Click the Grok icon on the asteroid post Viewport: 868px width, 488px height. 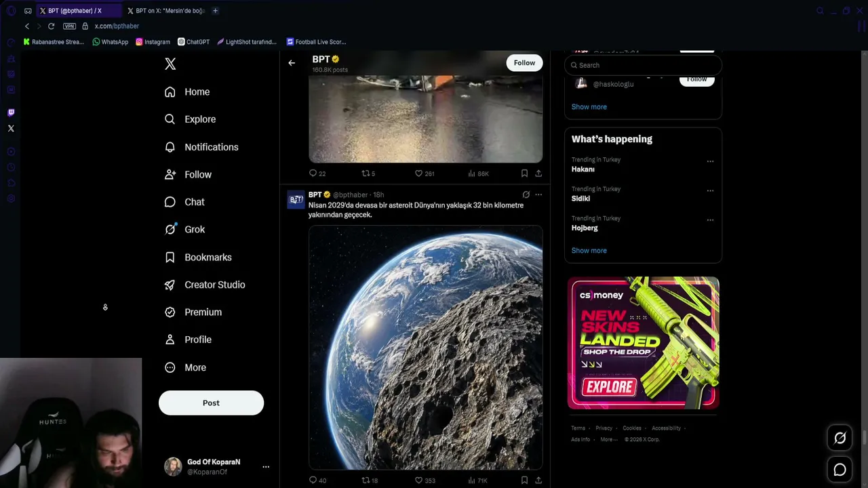click(x=526, y=195)
